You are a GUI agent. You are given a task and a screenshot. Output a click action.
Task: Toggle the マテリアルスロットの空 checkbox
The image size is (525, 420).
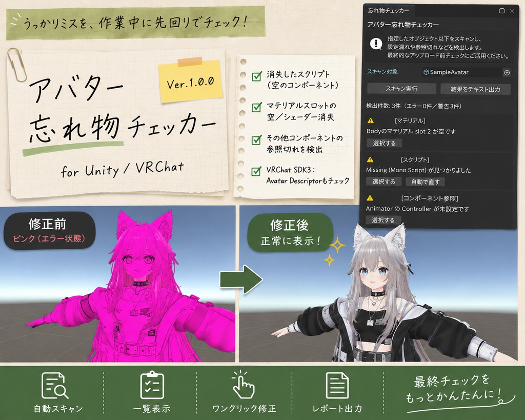257,107
